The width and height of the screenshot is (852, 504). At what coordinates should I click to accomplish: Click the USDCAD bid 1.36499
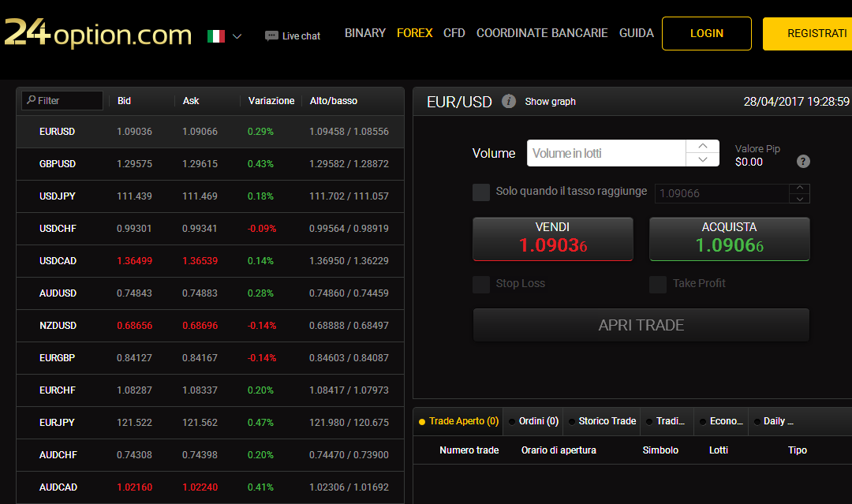(134, 261)
